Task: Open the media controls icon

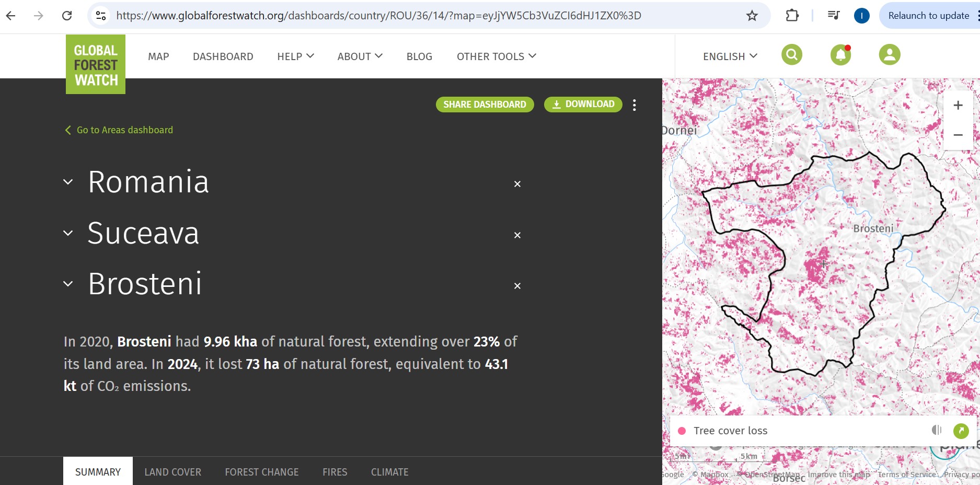Action: pos(834,16)
